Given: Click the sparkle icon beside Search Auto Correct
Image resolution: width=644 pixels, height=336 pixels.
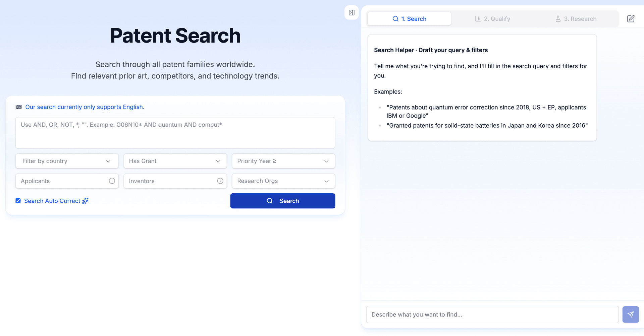Looking at the screenshot, I should [x=85, y=201].
